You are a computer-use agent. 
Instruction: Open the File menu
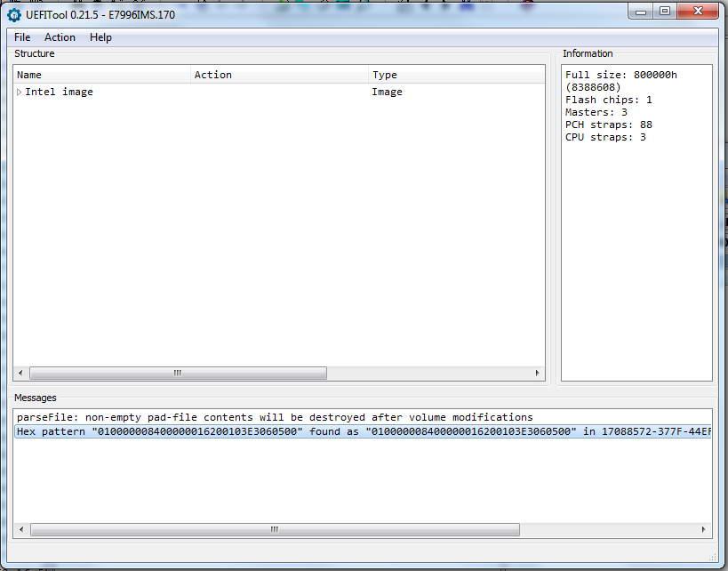point(22,37)
